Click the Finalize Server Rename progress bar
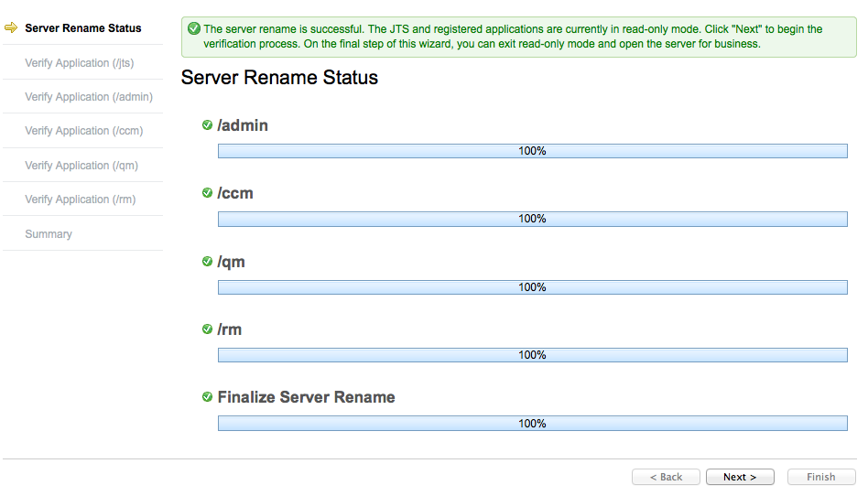Image resolution: width=868 pixels, height=496 pixels. pos(532,424)
